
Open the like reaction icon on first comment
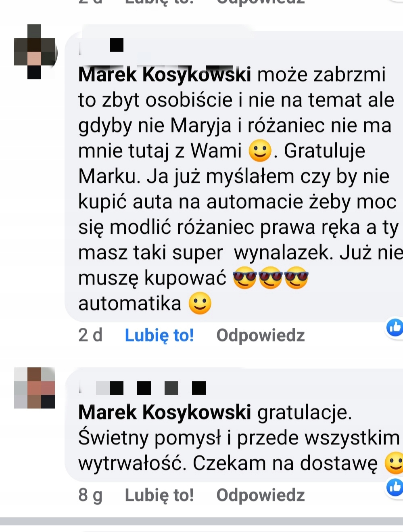[x=395, y=327]
